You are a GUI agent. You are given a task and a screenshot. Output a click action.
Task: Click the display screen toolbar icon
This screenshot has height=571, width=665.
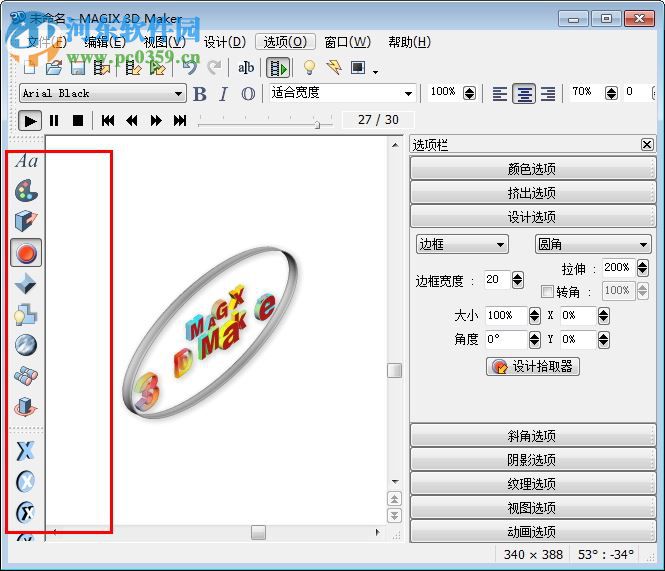358,67
